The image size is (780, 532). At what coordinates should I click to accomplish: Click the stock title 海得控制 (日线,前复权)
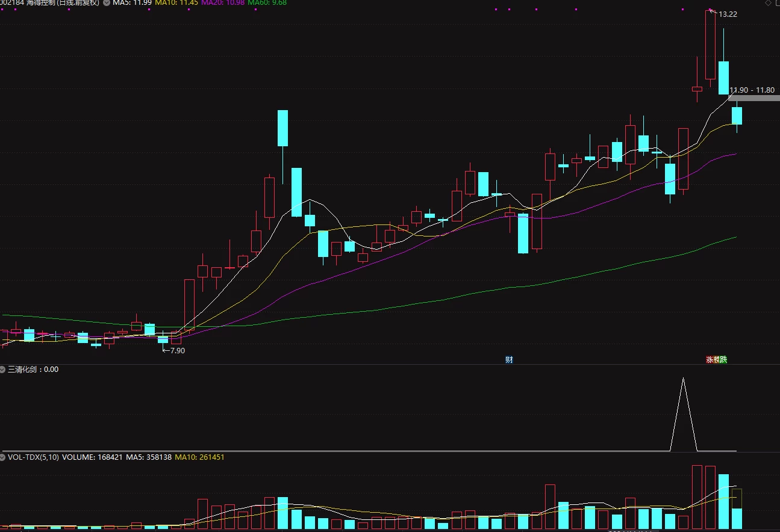[63, 3]
